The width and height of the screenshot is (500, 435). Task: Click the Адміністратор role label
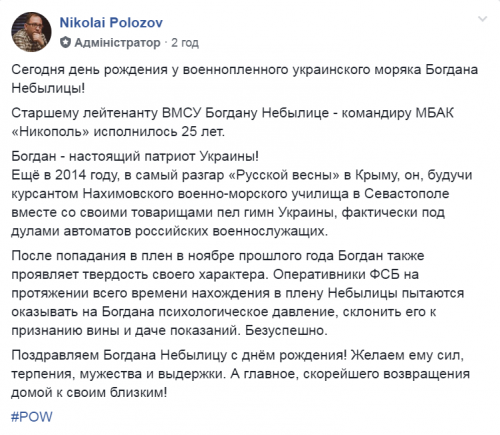[117, 43]
